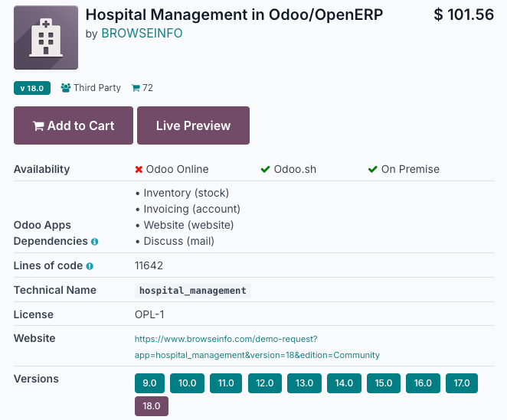Click the v 18.0 version badge
The width and height of the screenshot is (507, 420).
click(x=32, y=88)
